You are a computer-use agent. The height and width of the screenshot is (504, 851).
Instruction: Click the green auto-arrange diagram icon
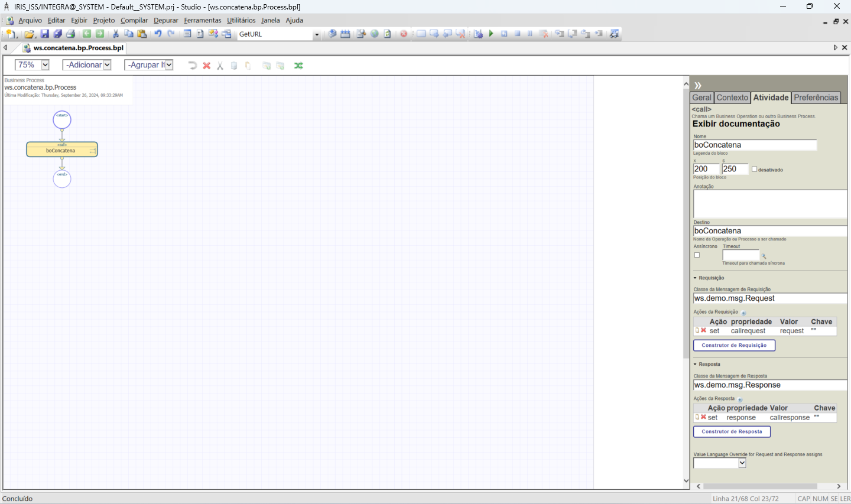[x=298, y=66]
